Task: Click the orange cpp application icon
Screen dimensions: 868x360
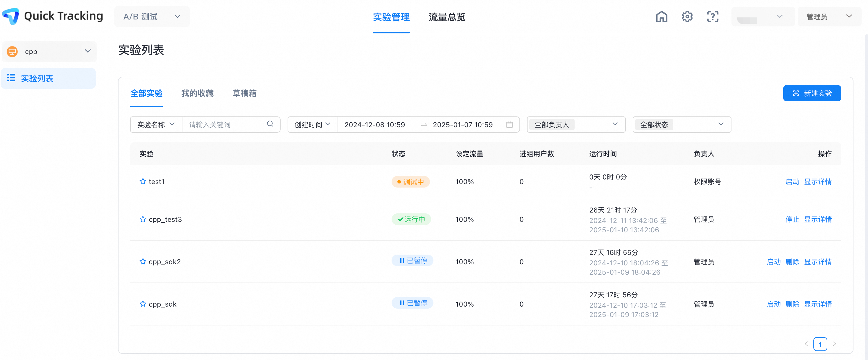Action: coord(12,51)
